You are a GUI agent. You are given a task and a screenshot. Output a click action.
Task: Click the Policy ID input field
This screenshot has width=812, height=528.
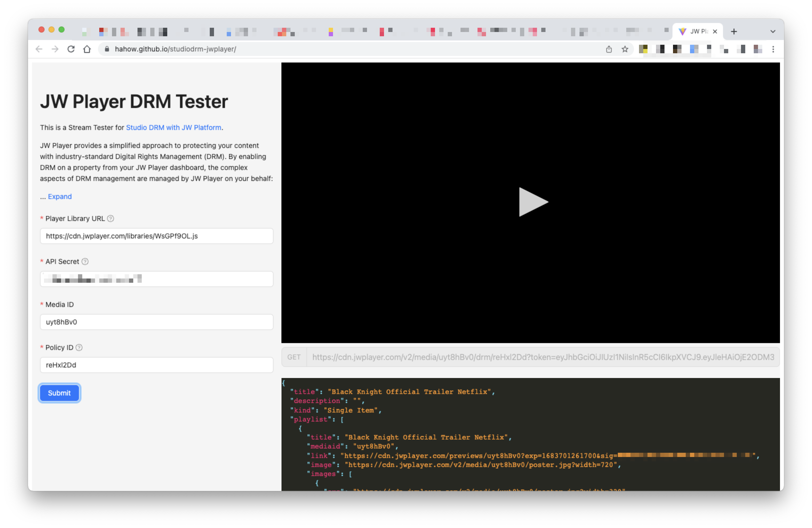tap(156, 365)
